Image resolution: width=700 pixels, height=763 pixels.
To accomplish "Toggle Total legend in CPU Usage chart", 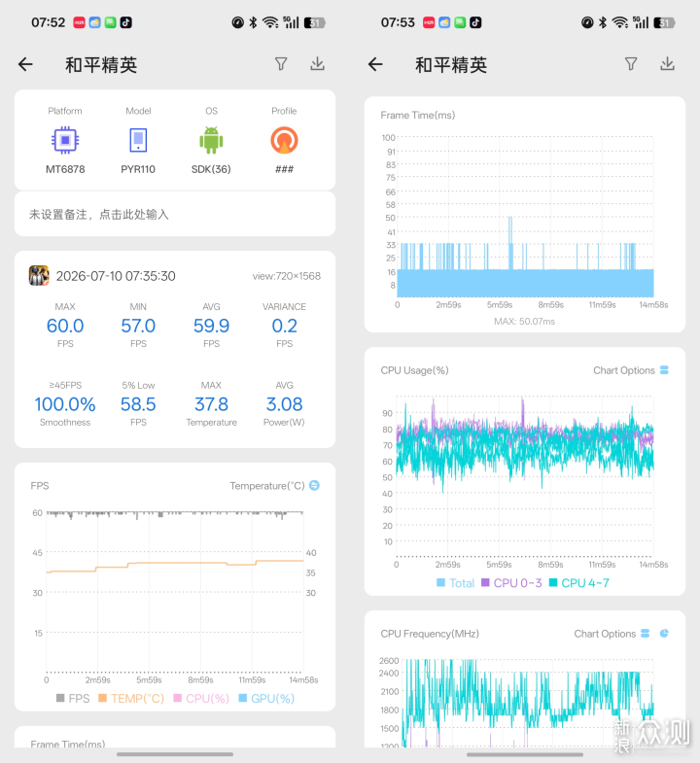I will click(456, 582).
